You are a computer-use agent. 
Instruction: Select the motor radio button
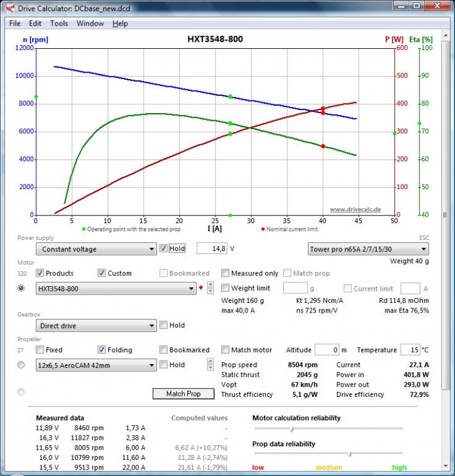[x=21, y=288]
